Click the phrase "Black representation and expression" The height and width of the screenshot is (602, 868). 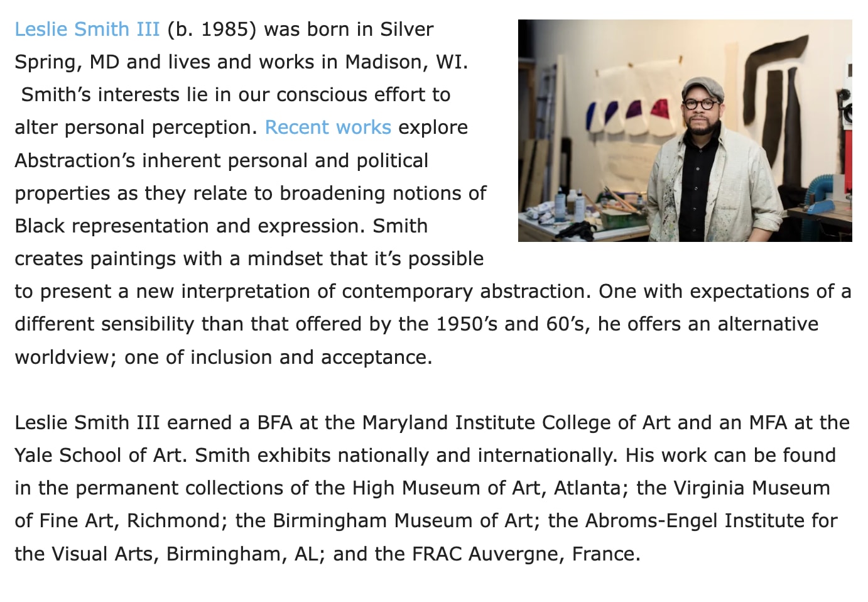[189, 226]
